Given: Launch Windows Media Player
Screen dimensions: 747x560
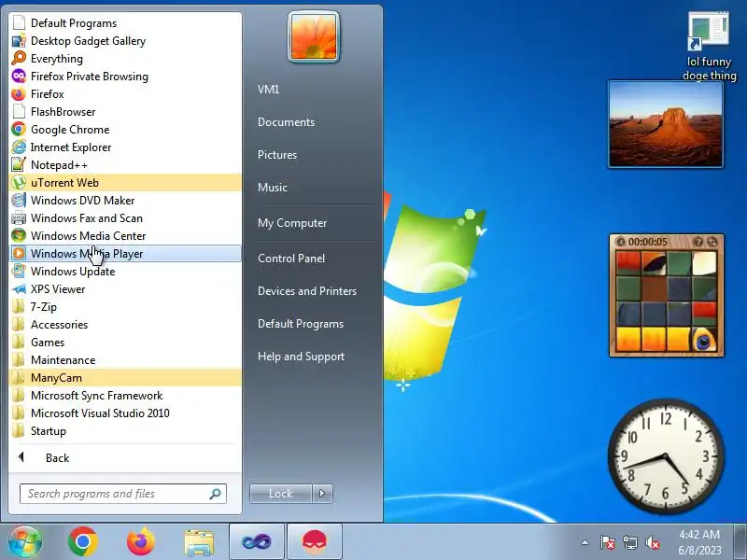Looking at the screenshot, I should click(125, 253).
